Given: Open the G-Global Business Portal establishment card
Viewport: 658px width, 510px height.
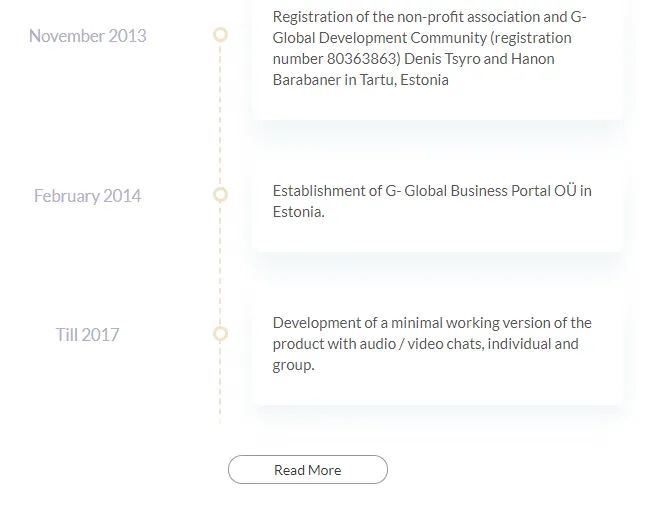Looking at the screenshot, I should (x=438, y=206).
